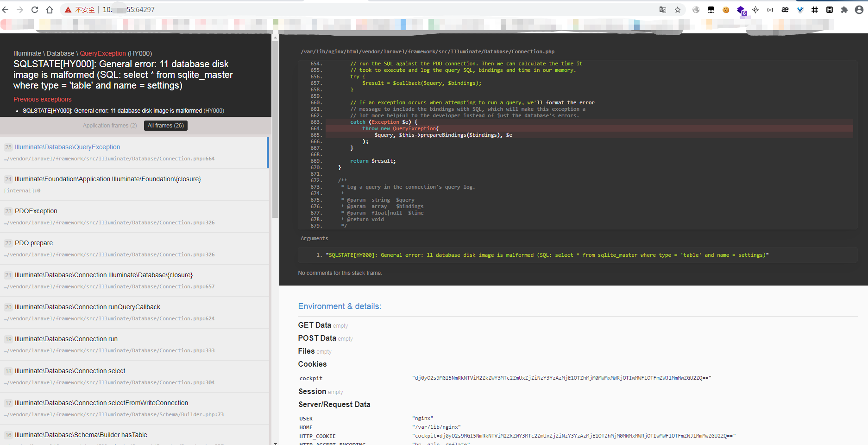Select frame 24 Foundation Application closure

point(134,184)
